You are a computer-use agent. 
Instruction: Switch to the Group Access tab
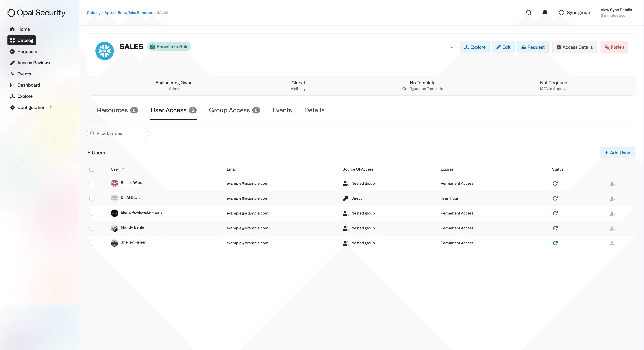click(234, 110)
